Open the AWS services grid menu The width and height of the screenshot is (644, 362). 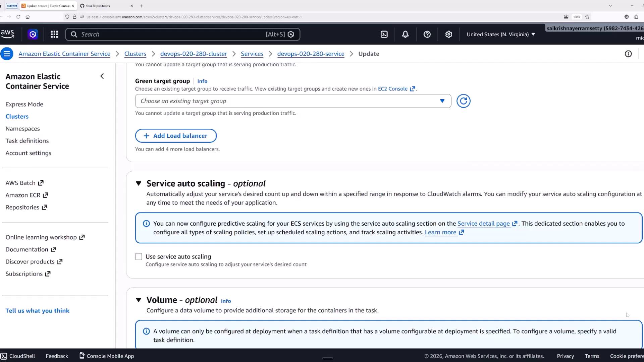pos(54,34)
